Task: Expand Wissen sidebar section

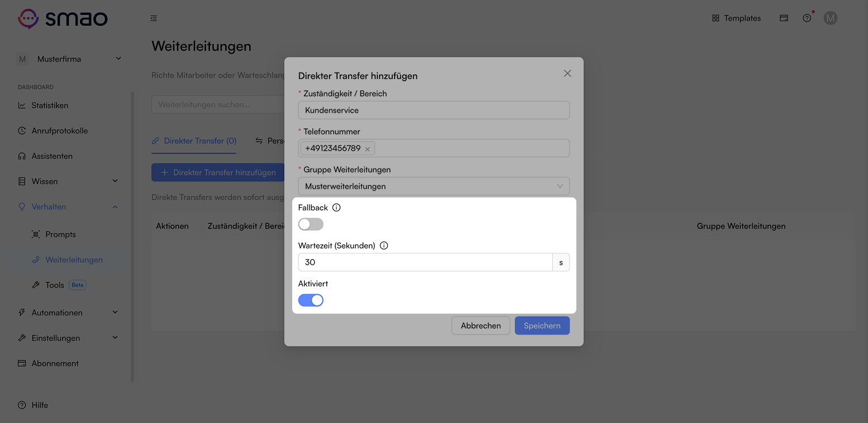Action: pos(69,181)
